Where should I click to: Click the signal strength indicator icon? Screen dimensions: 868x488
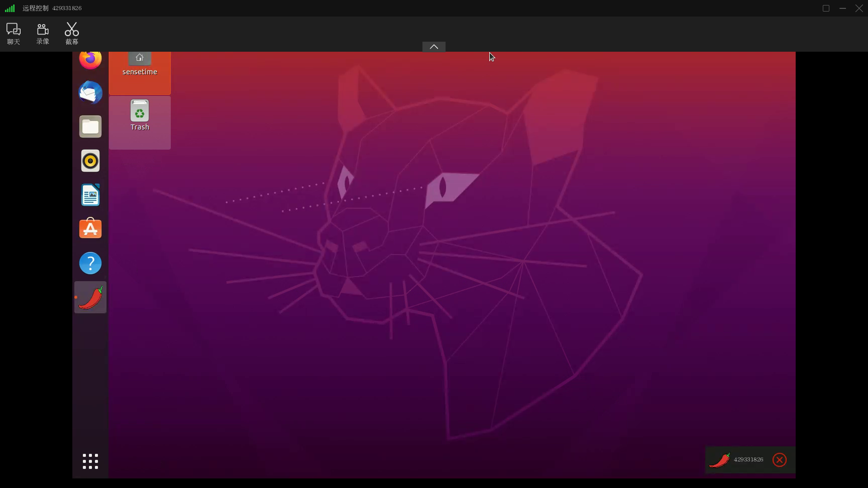click(10, 8)
